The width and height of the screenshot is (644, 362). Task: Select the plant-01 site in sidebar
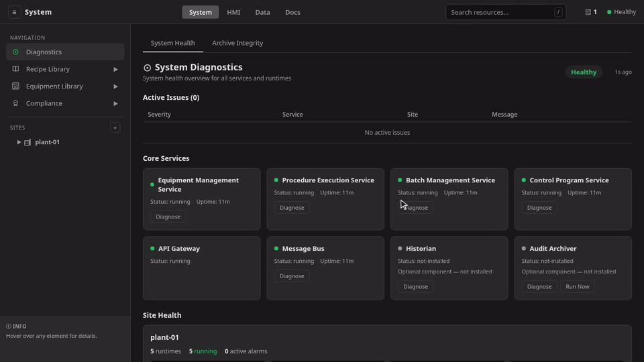(47, 142)
